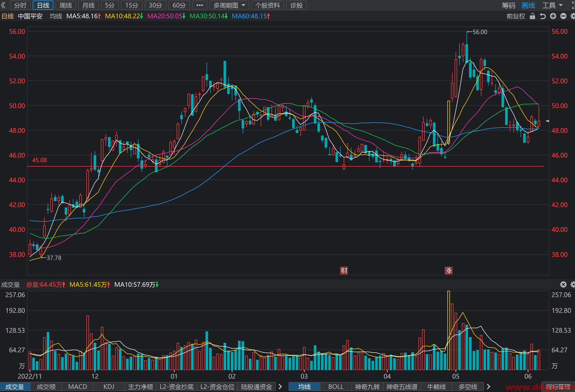Zoom in the chart with the plus icon

point(553,16)
